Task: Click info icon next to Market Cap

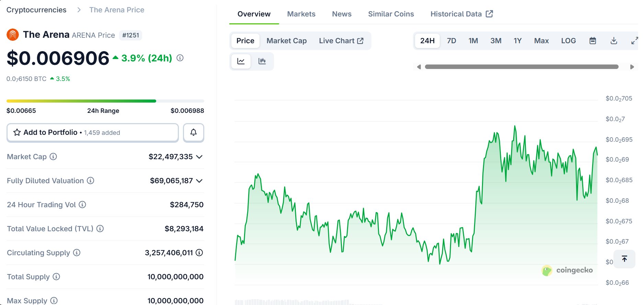Action: click(53, 157)
